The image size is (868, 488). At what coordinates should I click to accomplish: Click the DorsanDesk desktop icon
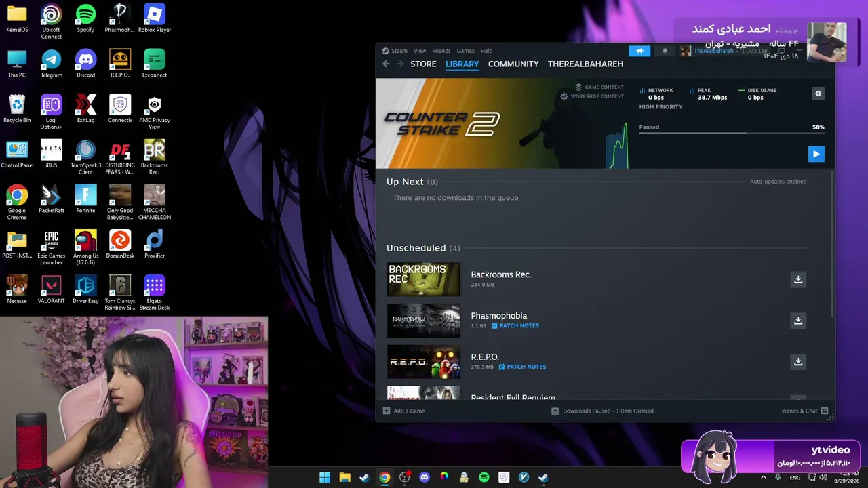[120, 244]
